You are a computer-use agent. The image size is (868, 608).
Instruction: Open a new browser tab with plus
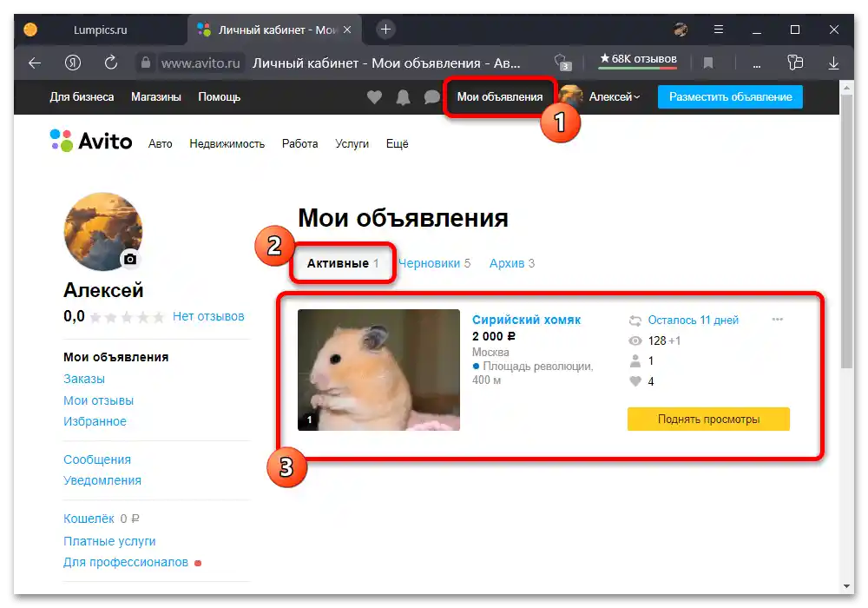pos(386,30)
